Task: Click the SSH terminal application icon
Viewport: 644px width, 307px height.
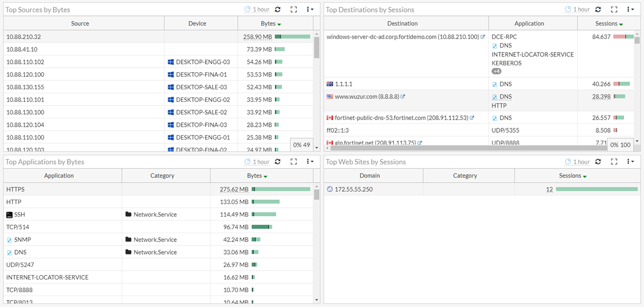Action: (9, 215)
